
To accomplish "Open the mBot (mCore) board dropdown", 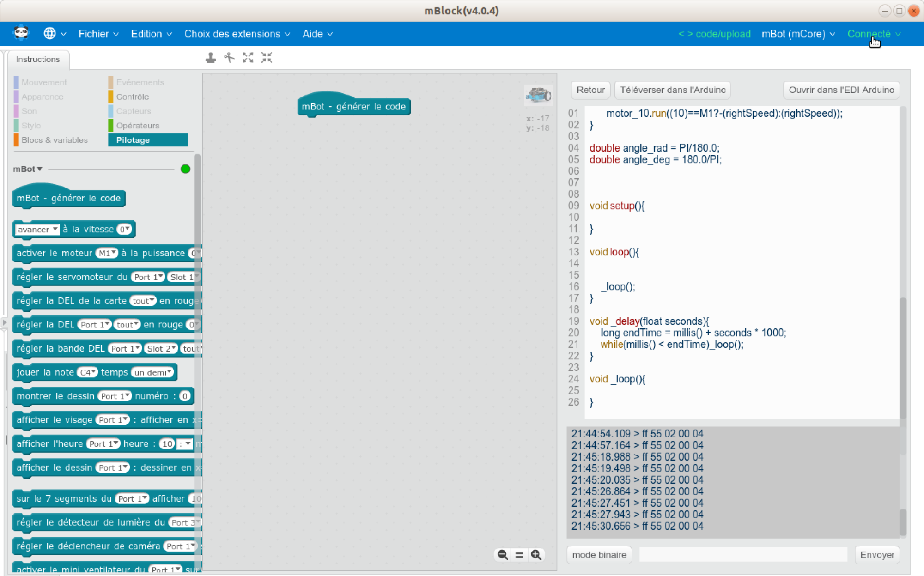I will click(798, 34).
